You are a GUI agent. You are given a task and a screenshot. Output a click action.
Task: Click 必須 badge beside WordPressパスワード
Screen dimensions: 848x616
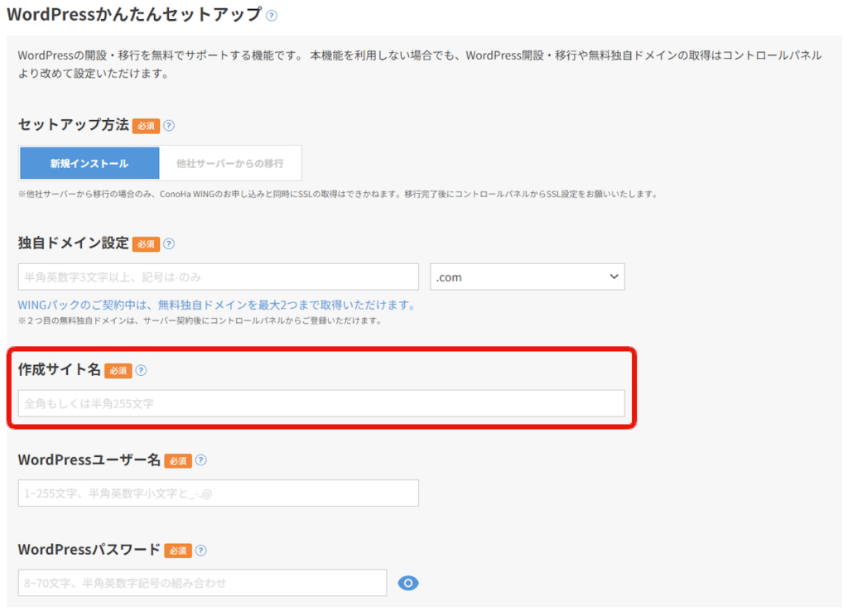tap(178, 551)
